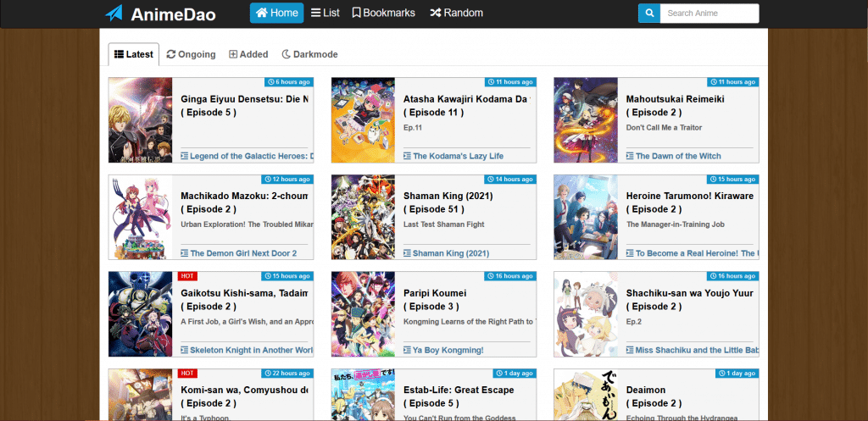Viewport: 868px width, 421px height.
Task: Switch to the Added tab
Action: coord(248,54)
